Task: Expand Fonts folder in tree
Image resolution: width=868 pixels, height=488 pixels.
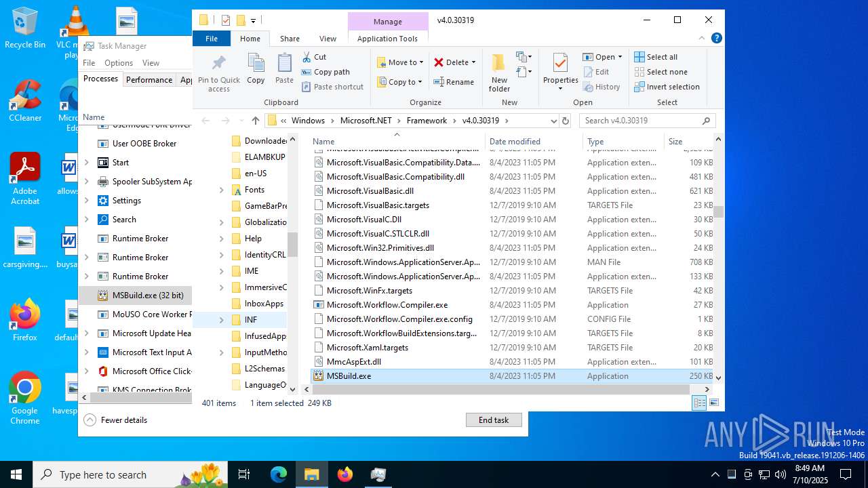Action: pyautogui.click(x=221, y=190)
